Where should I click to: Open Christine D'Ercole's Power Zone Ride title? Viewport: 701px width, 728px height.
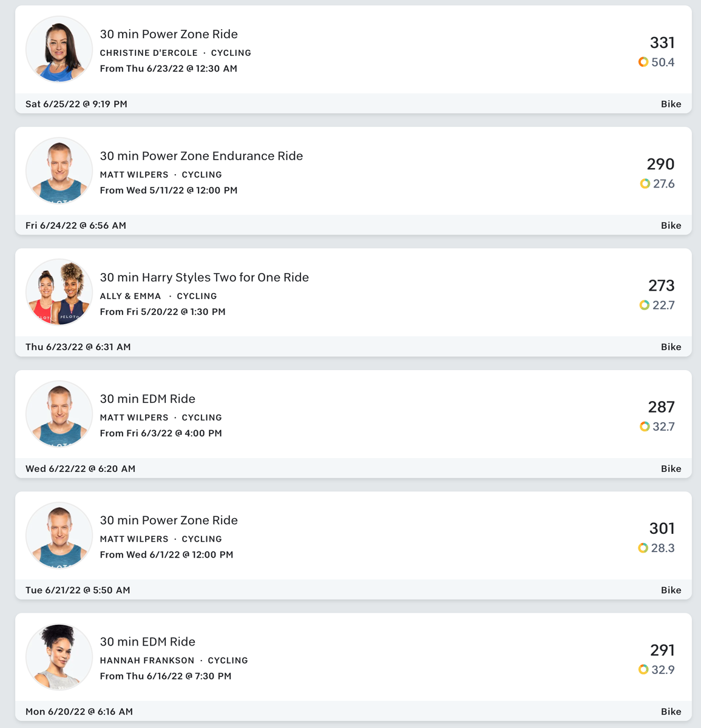pyautogui.click(x=169, y=34)
